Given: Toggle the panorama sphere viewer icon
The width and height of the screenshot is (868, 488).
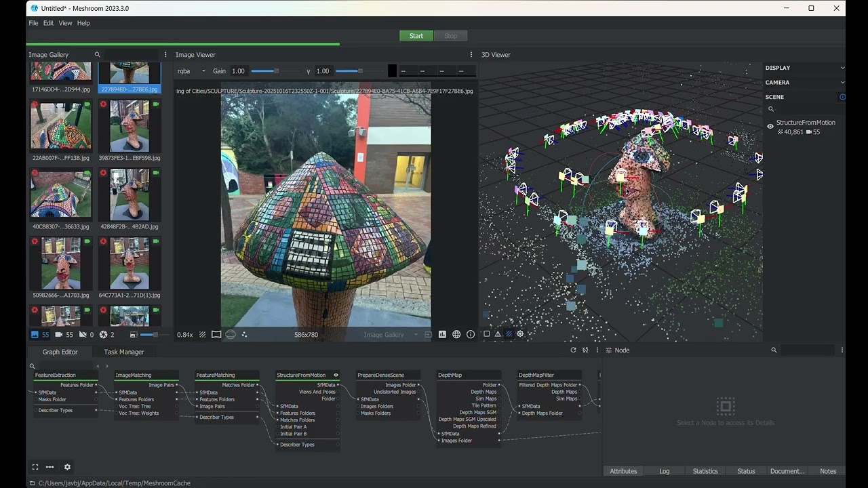Looking at the screenshot, I should point(231,335).
